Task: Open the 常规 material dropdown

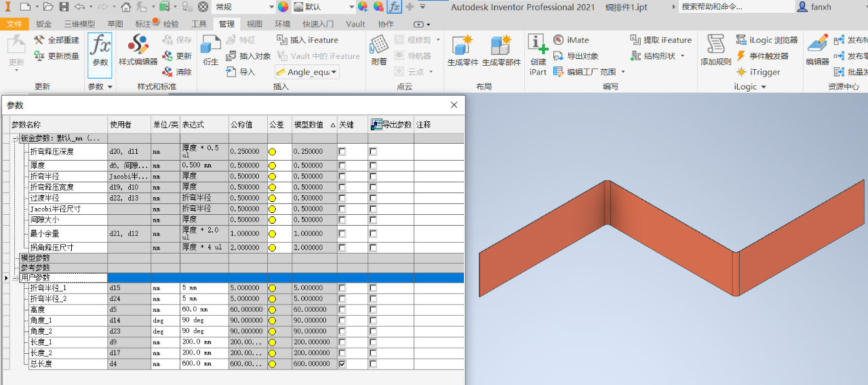Action: [271, 7]
